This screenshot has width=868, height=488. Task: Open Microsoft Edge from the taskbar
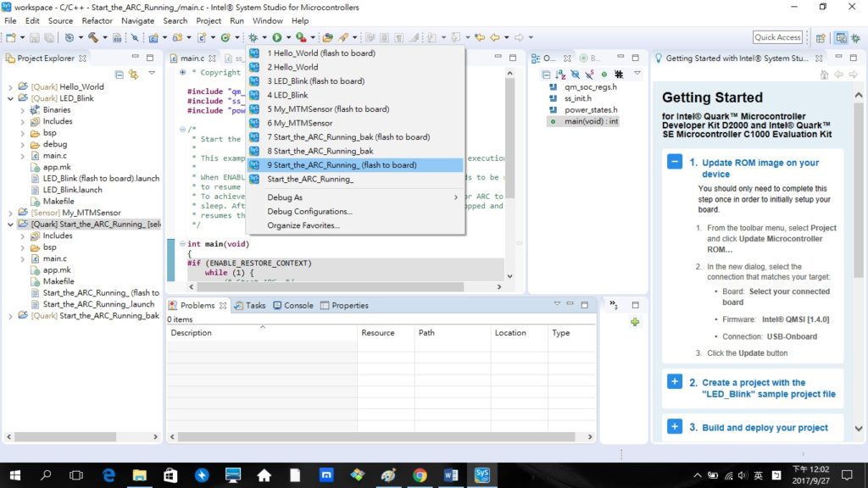pyautogui.click(x=108, y=475)
